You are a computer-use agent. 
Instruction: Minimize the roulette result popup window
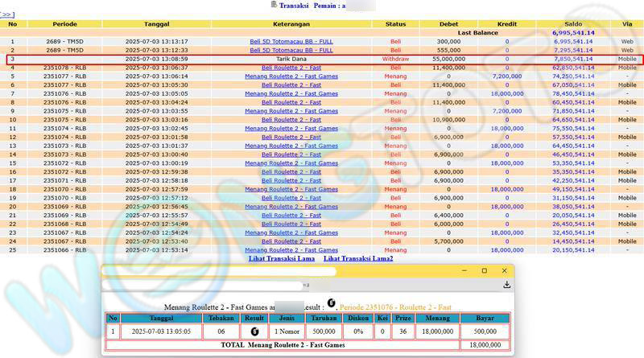[x=463, y=271]
